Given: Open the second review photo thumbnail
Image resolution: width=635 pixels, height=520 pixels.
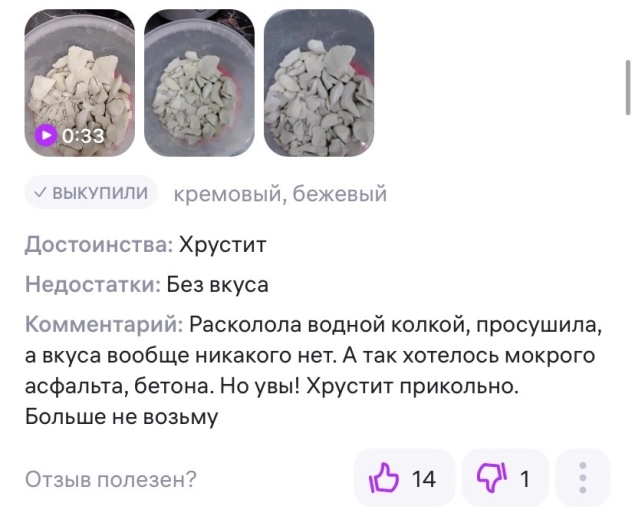Looking at the screenshot, I should click(x=199, y=83).
